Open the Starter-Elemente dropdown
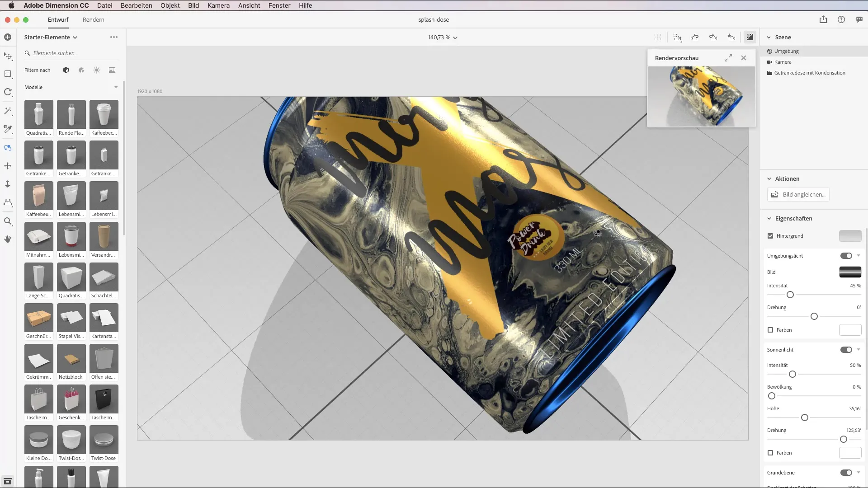This screenshot has width=868, height=488. tap(51, 37)
